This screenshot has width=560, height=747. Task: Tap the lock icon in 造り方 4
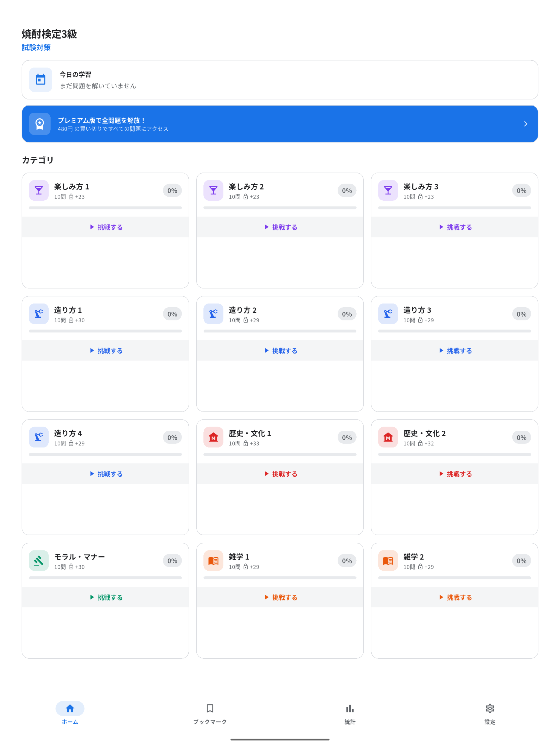tap(71, 443)
